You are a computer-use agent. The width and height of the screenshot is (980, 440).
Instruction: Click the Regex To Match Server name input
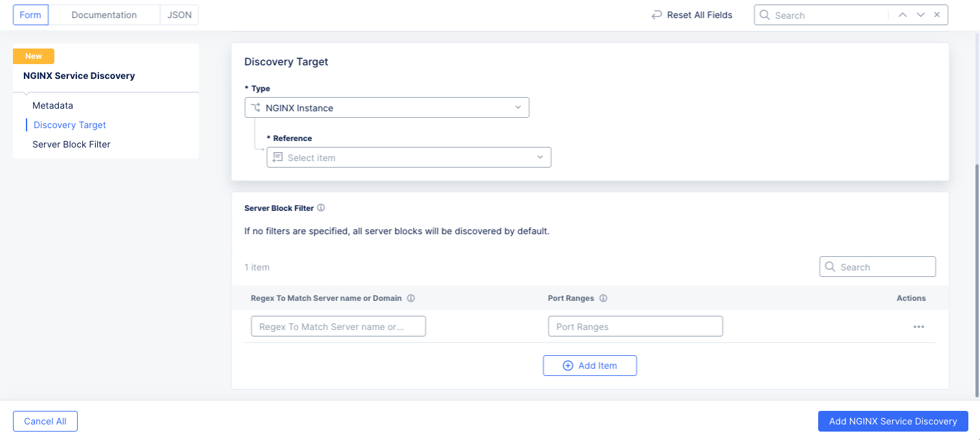(x=338, y=326)
